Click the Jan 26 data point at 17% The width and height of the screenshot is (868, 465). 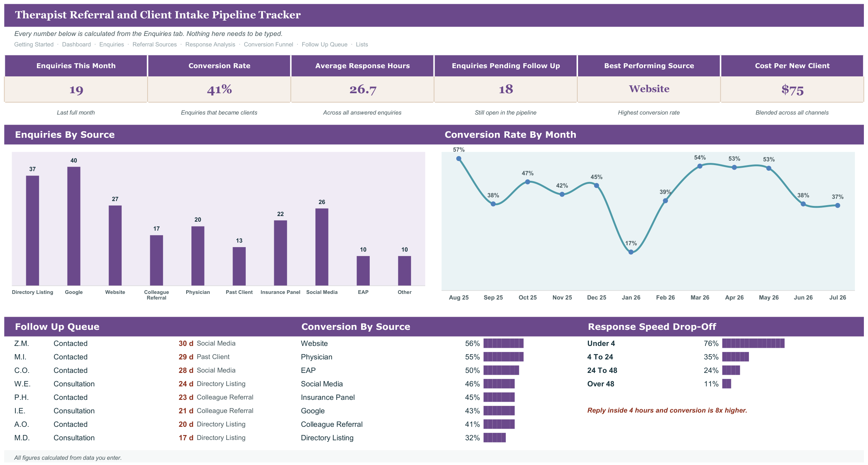coord(631,252)
